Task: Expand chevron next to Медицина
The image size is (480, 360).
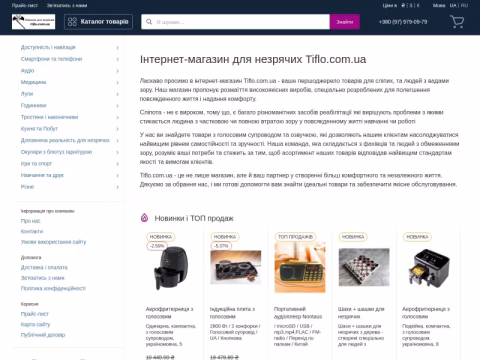Action: tap(117, 82)
